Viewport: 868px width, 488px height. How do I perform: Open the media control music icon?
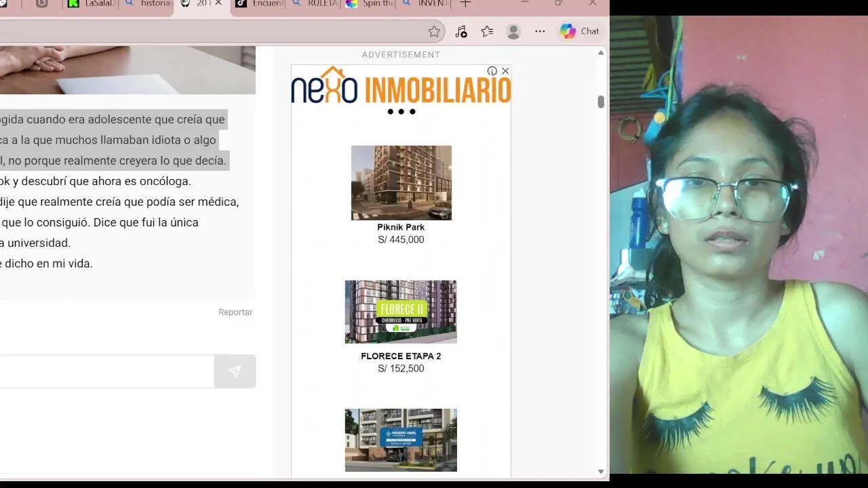[x=461, y=31]
